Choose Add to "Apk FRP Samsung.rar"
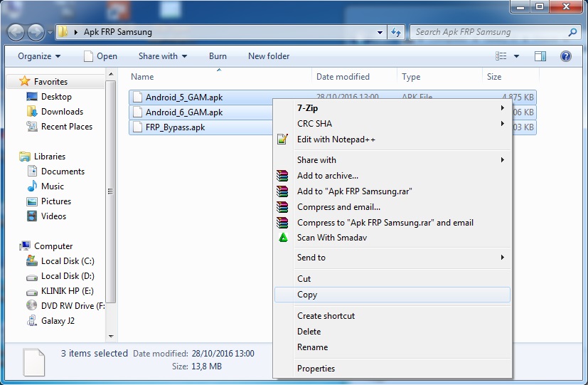Screen dimensions: 588x385 point(392,191)
